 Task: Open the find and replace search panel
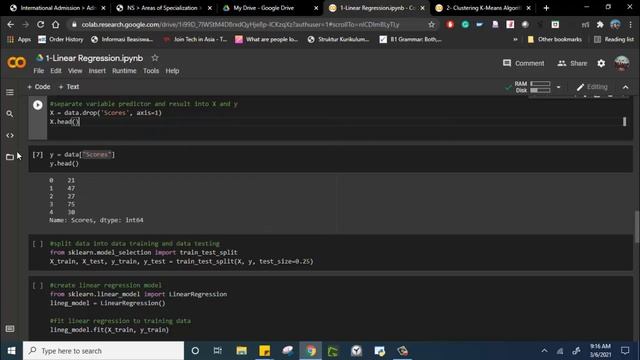(10, 114)
